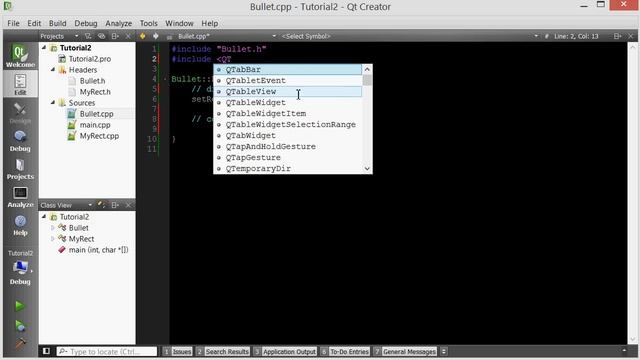640x360 pixels.
Task: Start debugging with the play-bug button
Action: 20,325
